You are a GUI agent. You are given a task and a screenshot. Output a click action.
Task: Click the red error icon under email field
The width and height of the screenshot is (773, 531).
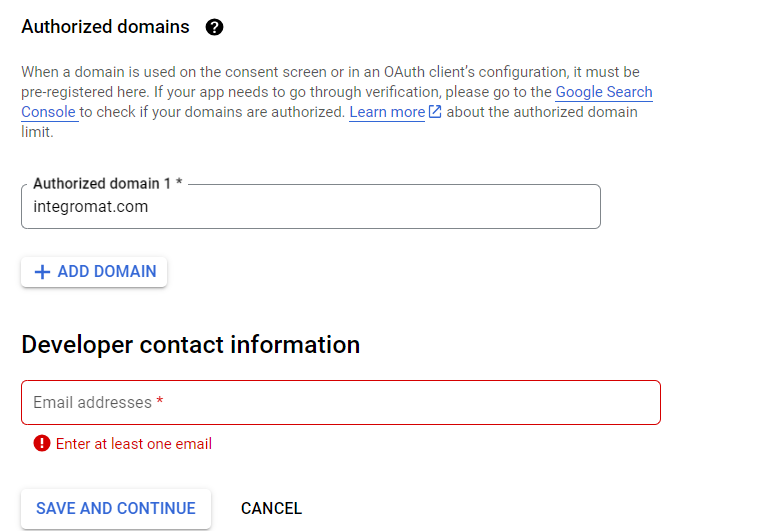coord(41,443)
